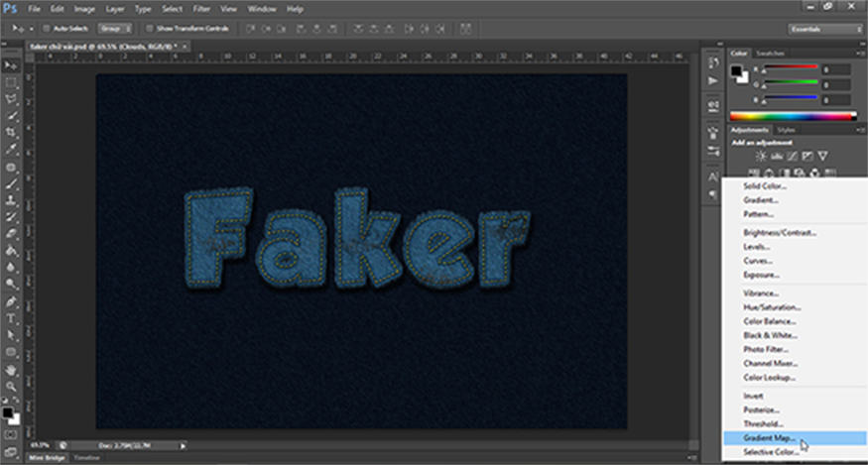Toggle Show Transform Controls checkbox

pyautogui.click(x=149, y=29)
